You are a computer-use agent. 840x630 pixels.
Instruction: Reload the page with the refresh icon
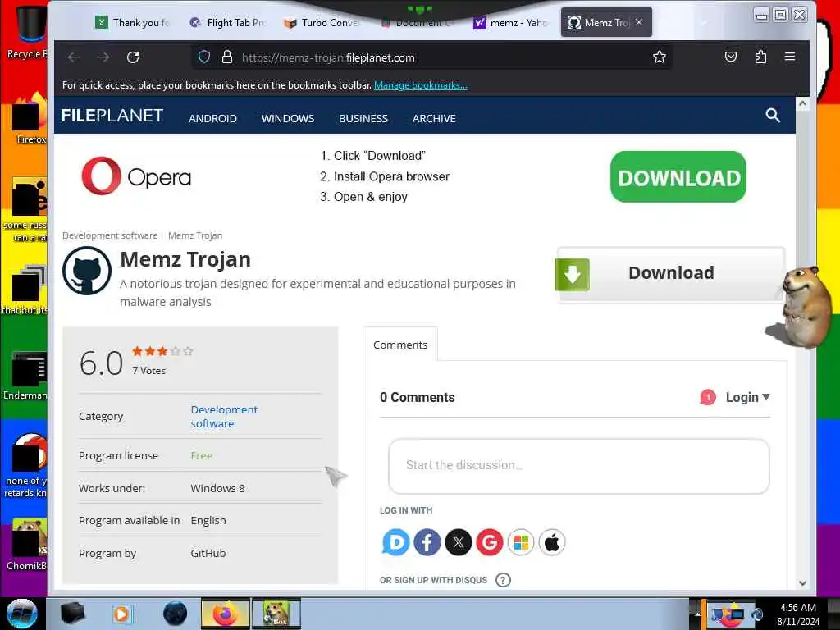coord(133,57)
